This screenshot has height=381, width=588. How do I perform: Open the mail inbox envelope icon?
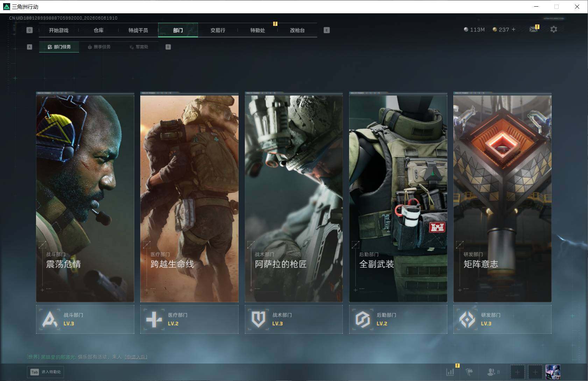533,29
